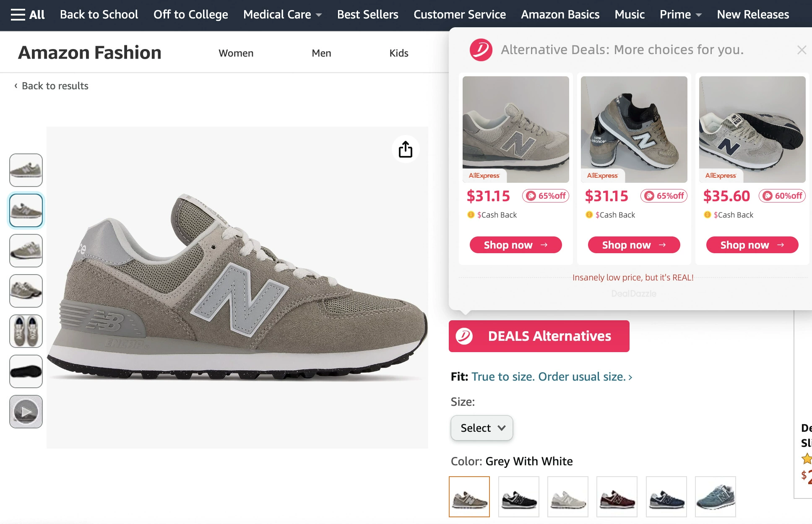812x524 pixels.
Task: Expand the Medical Care menu
Action: tap(282, 15)
